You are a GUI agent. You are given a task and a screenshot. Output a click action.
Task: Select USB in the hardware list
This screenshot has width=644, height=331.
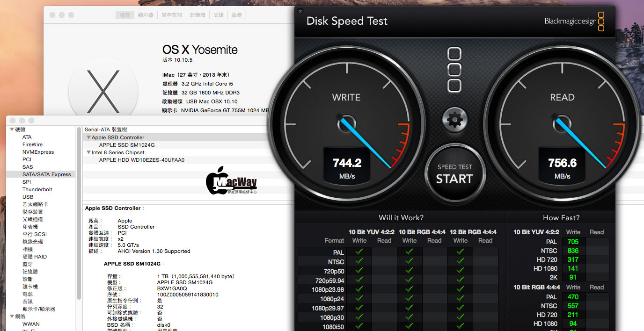point(28,197)
